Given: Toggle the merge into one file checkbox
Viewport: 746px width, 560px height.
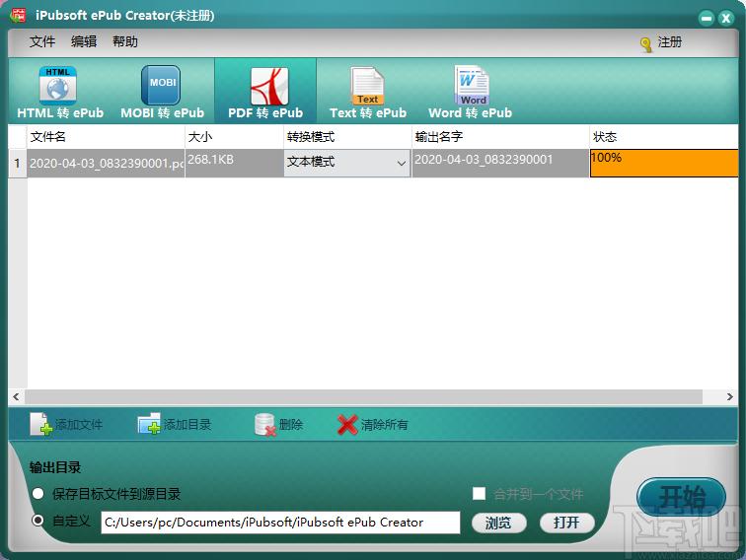Looking at the screenshot, I should [480, 494].
